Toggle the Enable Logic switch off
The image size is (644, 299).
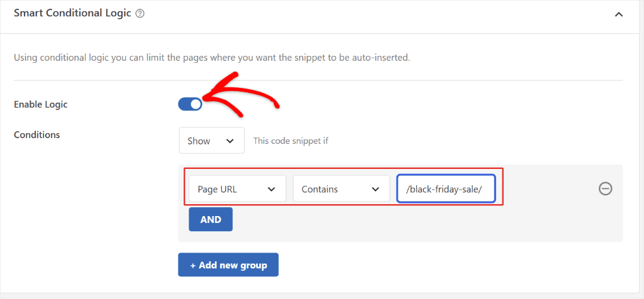[190, 104]
